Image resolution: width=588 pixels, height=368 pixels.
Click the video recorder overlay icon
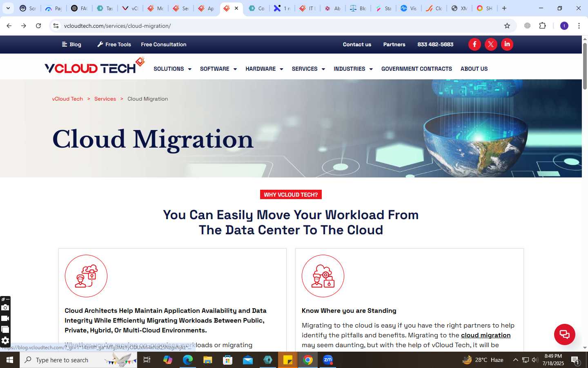coord(5,318)
